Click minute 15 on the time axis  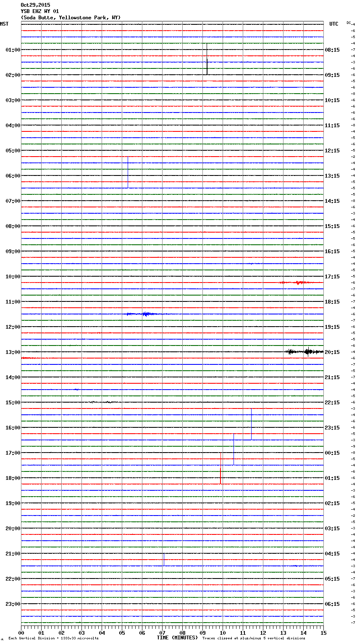click(323, 633)
